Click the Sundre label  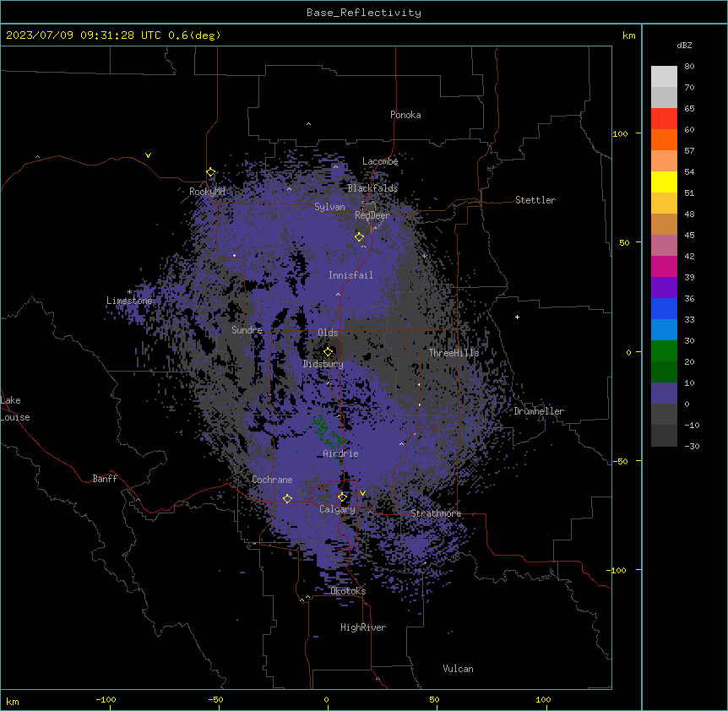tap(247, 330)
